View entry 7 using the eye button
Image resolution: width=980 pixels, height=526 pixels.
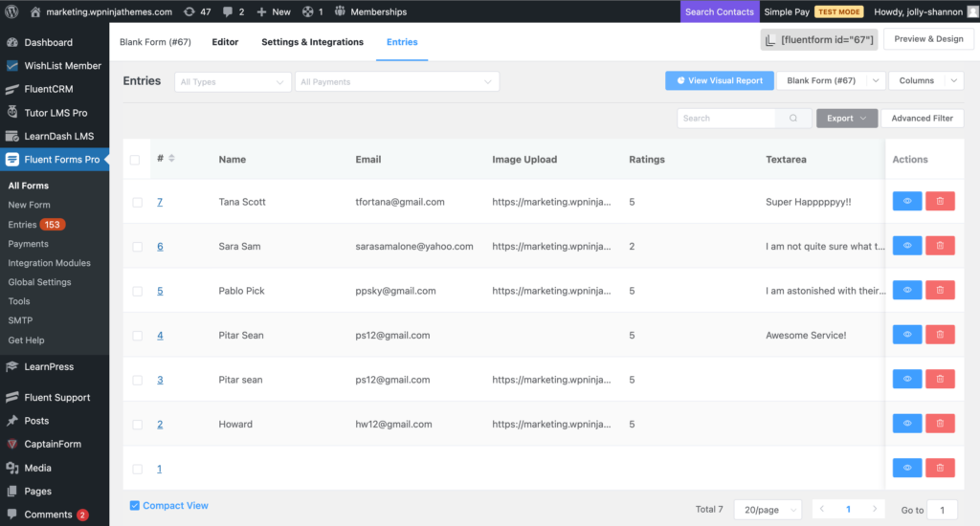pos(907,201)
